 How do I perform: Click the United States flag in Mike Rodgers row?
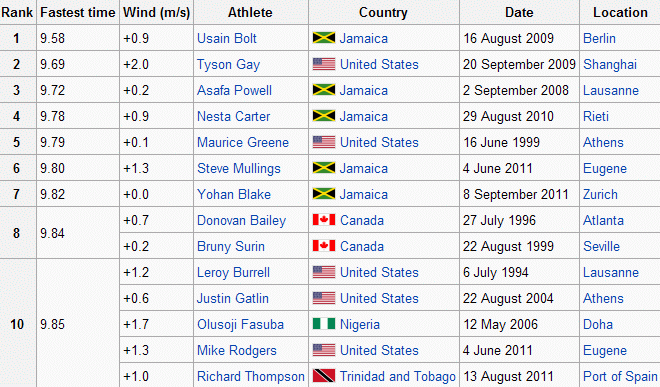tap(324, 350)
